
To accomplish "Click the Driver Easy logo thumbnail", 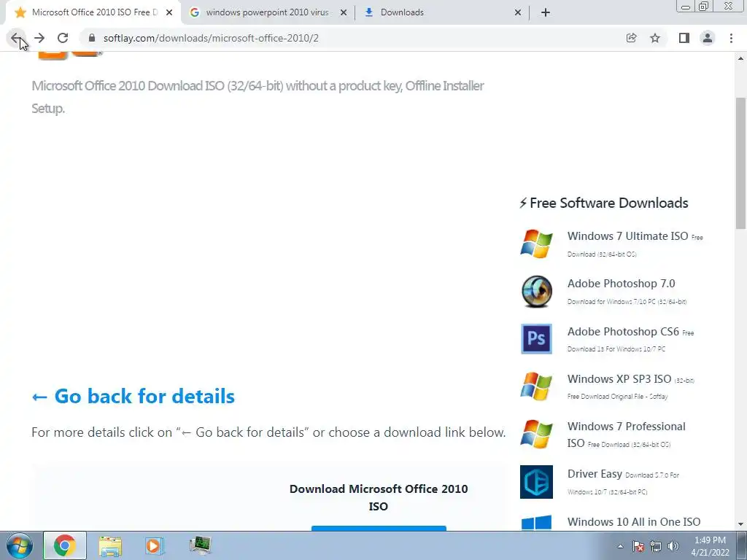I will click(x=536, y=482).
